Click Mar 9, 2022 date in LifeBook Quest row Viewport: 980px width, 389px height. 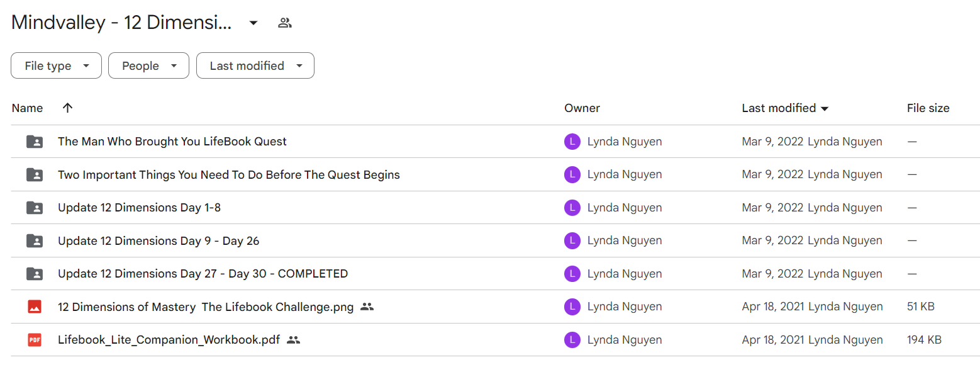(772, 142)
